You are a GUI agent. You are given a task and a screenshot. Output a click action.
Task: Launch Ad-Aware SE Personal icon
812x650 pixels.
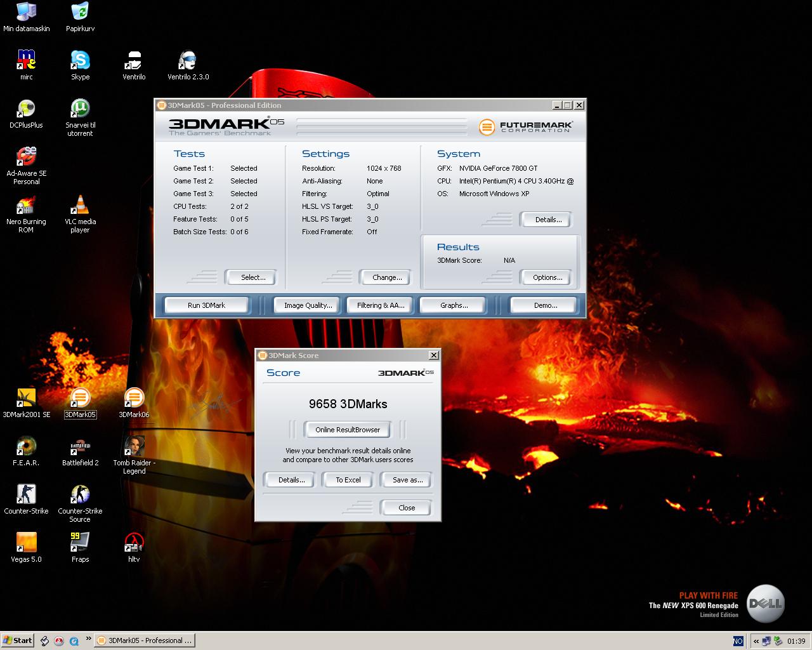[26, 166]
